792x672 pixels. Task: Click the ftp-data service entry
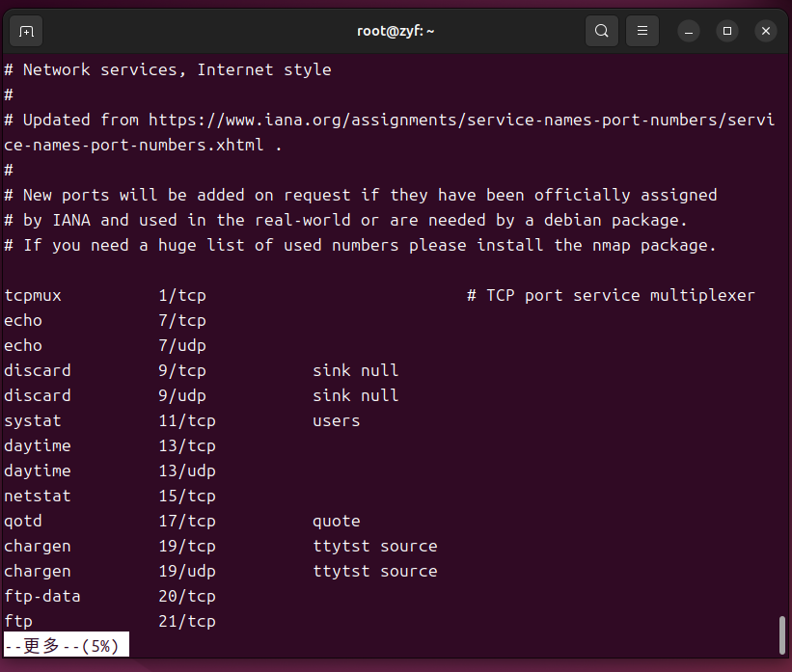click(x=42, y=596)
